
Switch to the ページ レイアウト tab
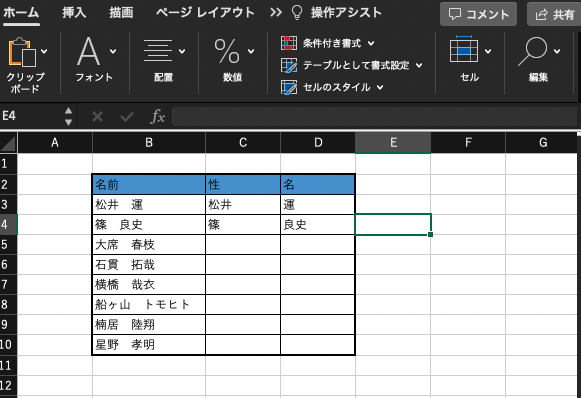coord(205,13)
